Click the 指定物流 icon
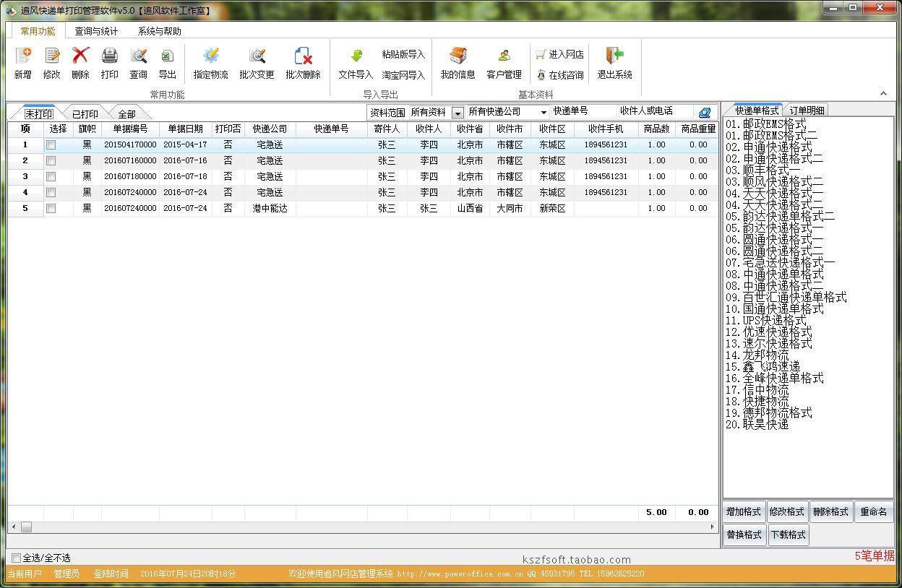Image resolution: width=902 pixels, height=588 pixels. coord(210,62)
